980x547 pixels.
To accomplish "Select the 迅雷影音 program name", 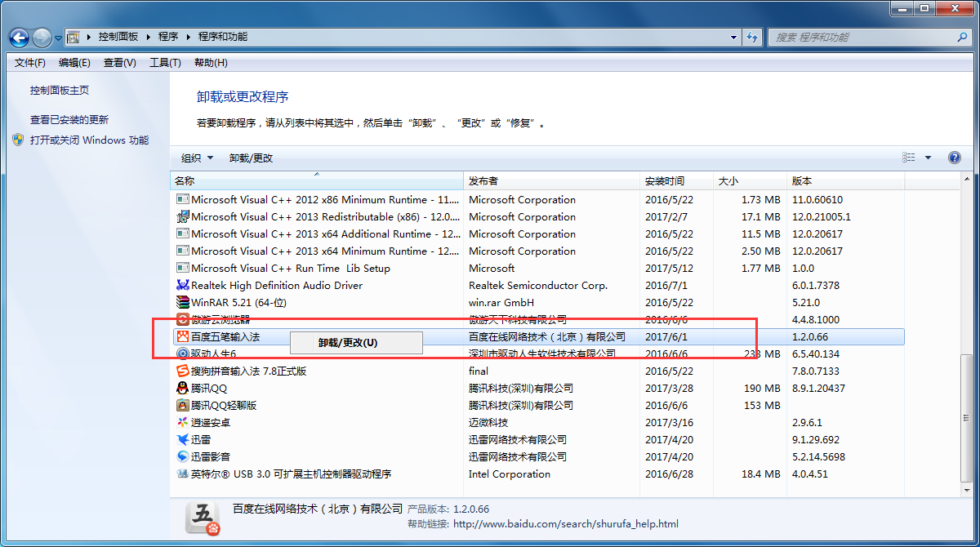I will (211, 457).
